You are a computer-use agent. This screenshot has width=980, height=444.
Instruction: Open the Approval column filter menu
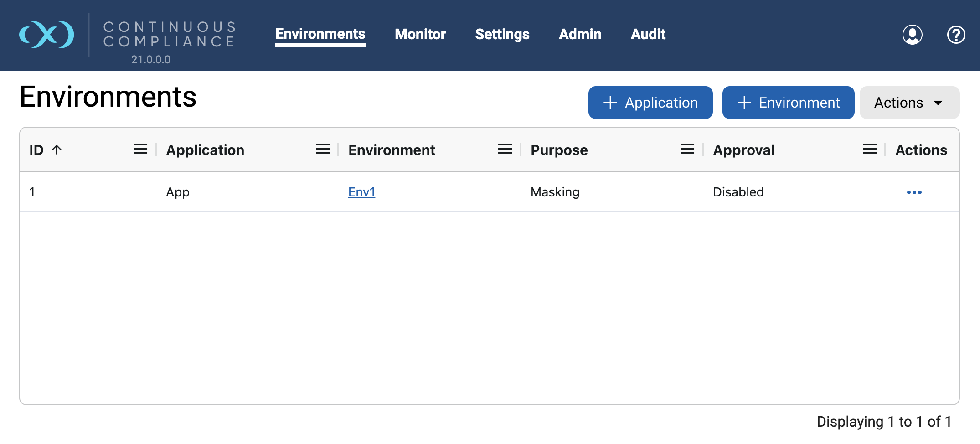[869, 149]
